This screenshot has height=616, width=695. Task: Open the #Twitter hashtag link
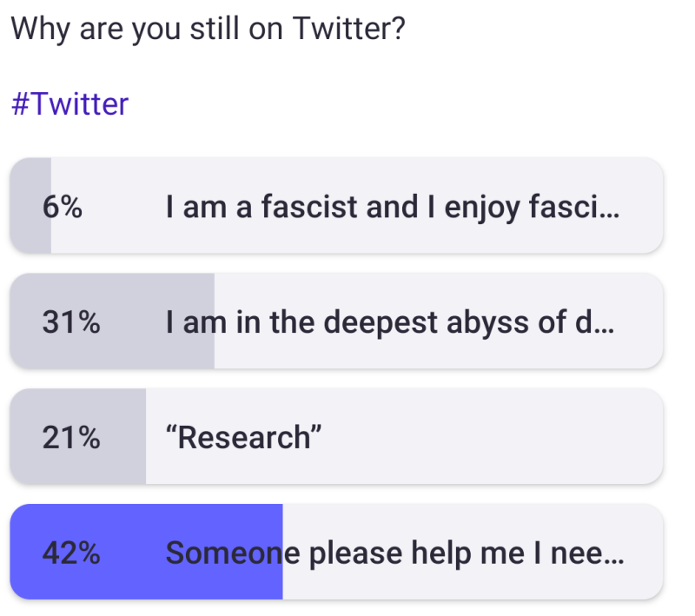[69, 104]
